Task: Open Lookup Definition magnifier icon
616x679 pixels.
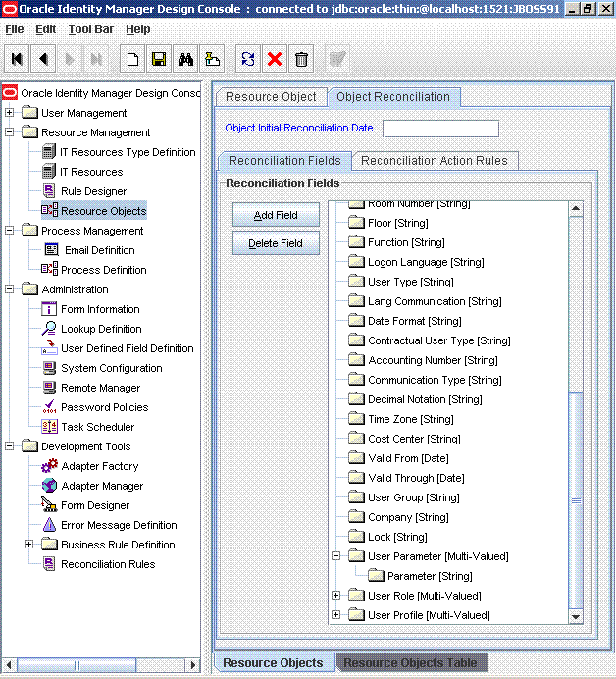Action: (49, 329)
